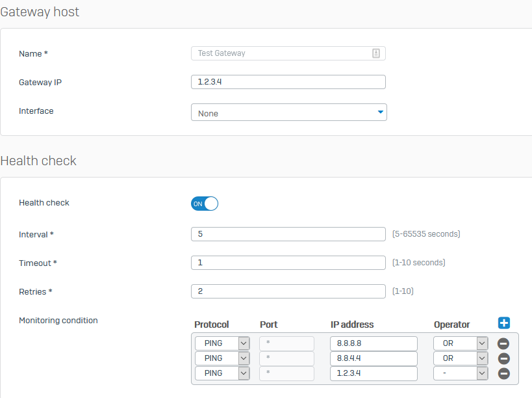Click the IP address field containing 8.8.4.4
Screen dimensions: 532x398
[x=374, y=358]
